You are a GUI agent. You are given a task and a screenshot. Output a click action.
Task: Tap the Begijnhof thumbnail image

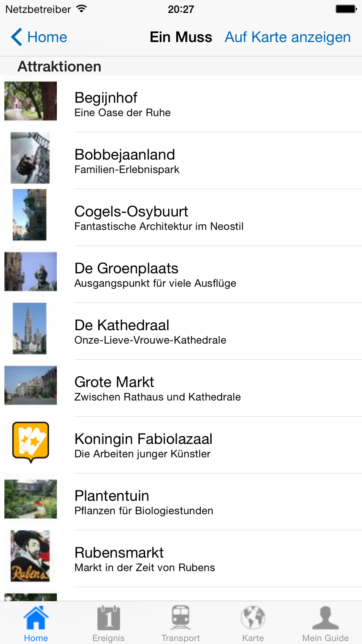pos(30,101)
